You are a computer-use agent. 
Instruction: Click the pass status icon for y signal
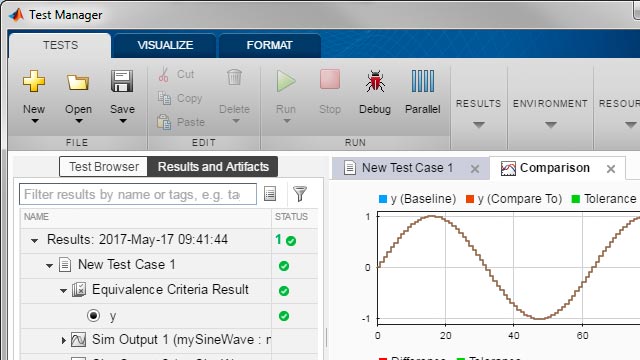284,316
